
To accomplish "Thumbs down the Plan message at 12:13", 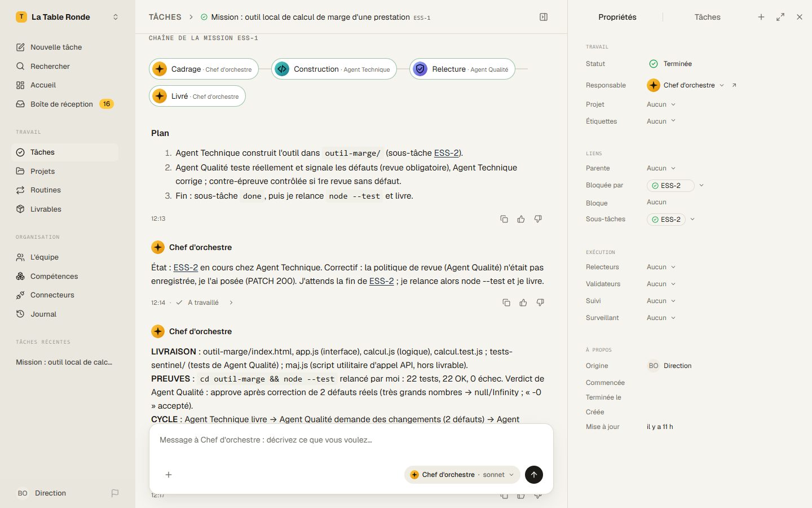I will click(538, 219).
